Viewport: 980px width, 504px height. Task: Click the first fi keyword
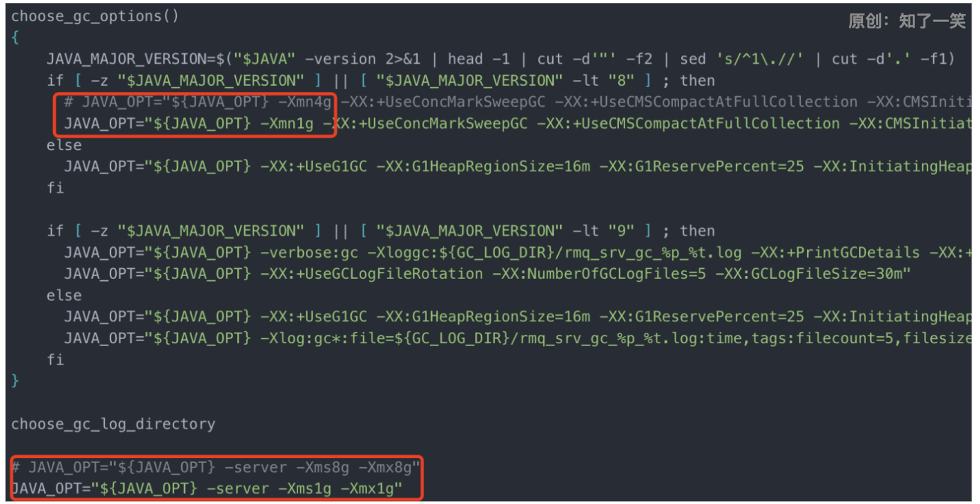[55, 188]
